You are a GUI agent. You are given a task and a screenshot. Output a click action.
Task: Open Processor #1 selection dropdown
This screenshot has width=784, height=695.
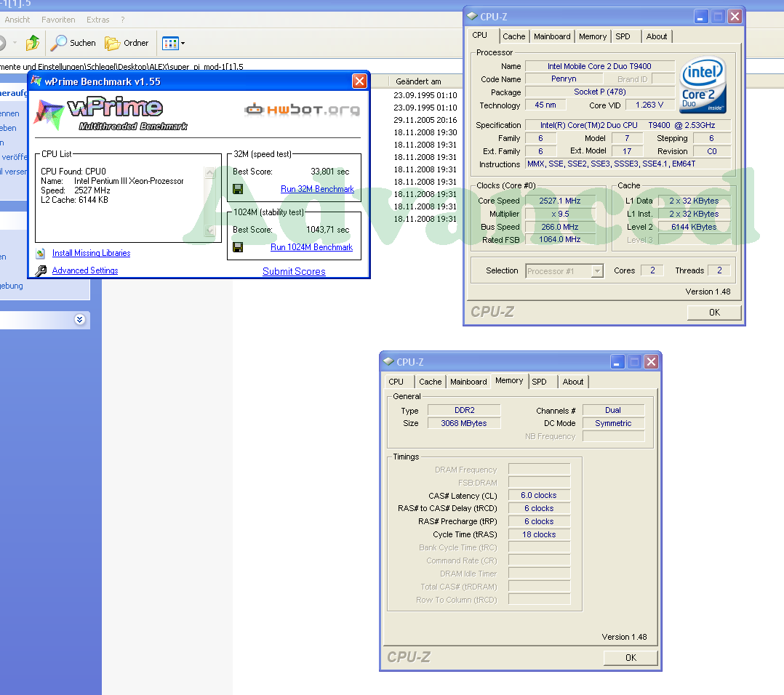tap(596, 271)
